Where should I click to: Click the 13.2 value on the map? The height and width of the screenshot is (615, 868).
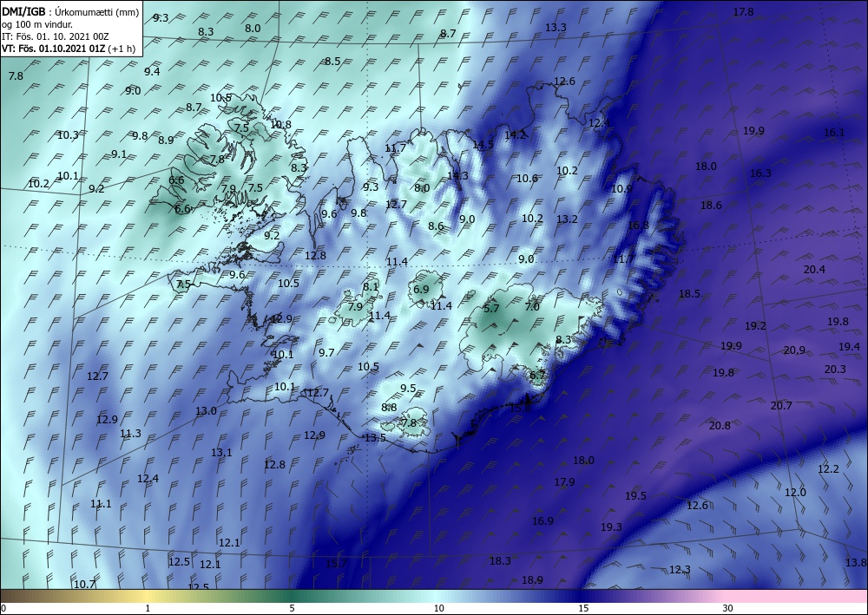(x=567, y=219)
